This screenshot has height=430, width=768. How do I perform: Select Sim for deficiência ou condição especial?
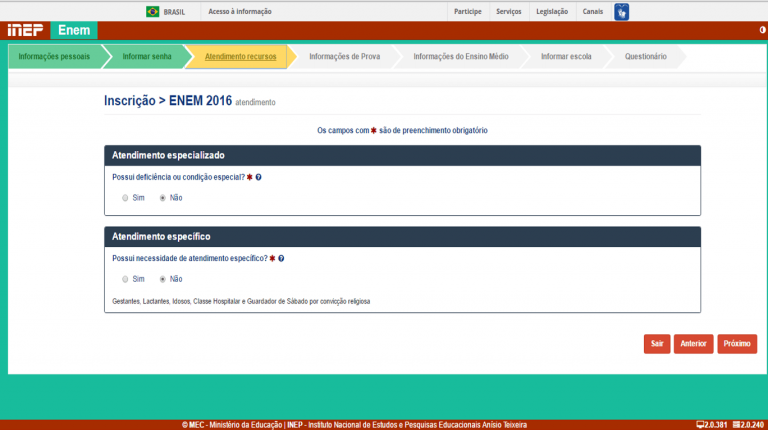click(x=125, y=198)
